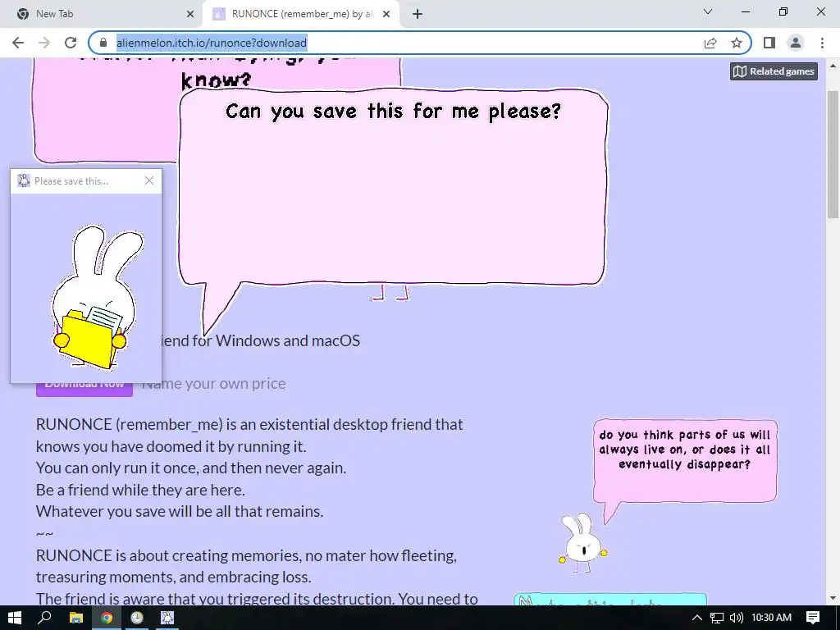Restore down the Chrome window
840x630 pixels.
(x=783, y=11)
